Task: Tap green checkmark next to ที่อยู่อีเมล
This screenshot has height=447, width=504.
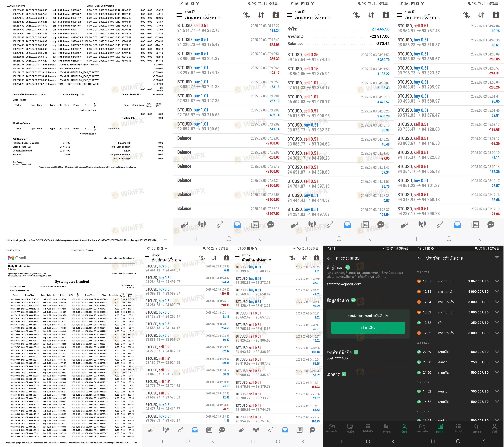Action: (x=348, y=267)
